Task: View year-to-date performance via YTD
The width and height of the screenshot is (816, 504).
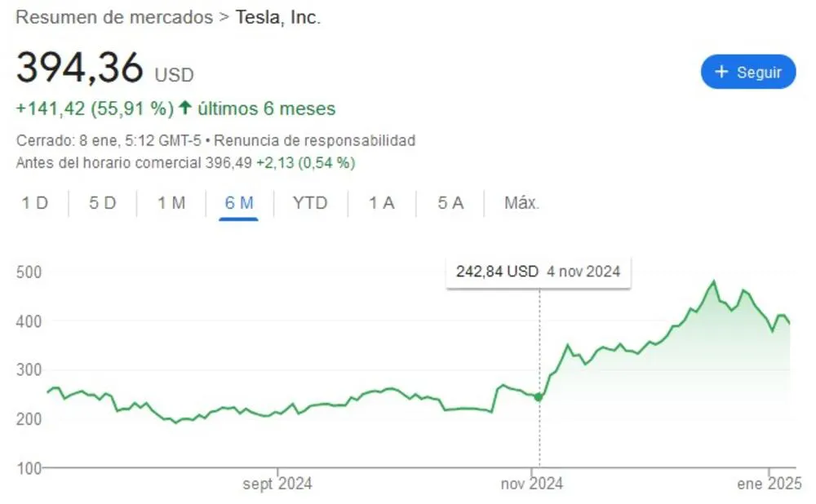Action: point(309,202)
